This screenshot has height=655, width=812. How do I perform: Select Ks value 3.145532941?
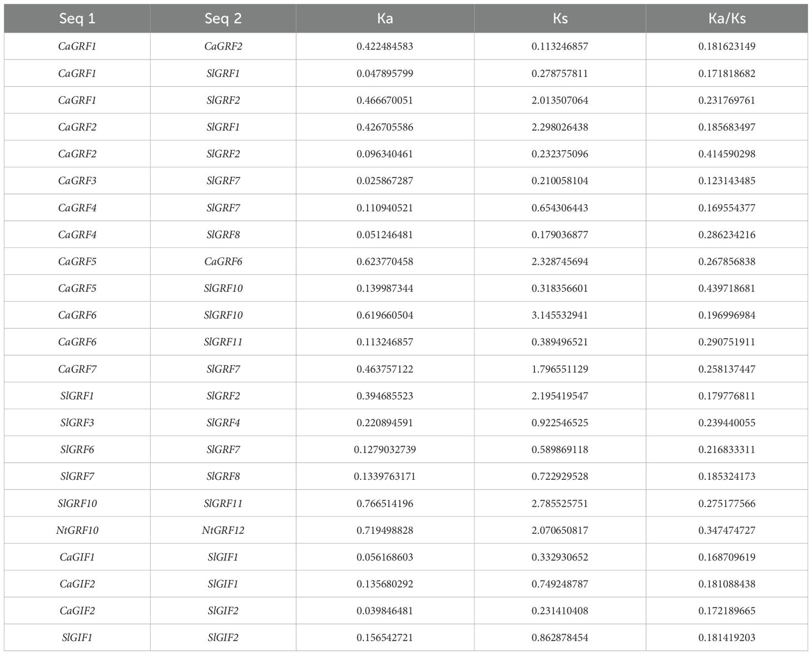[x=560, y=315]
